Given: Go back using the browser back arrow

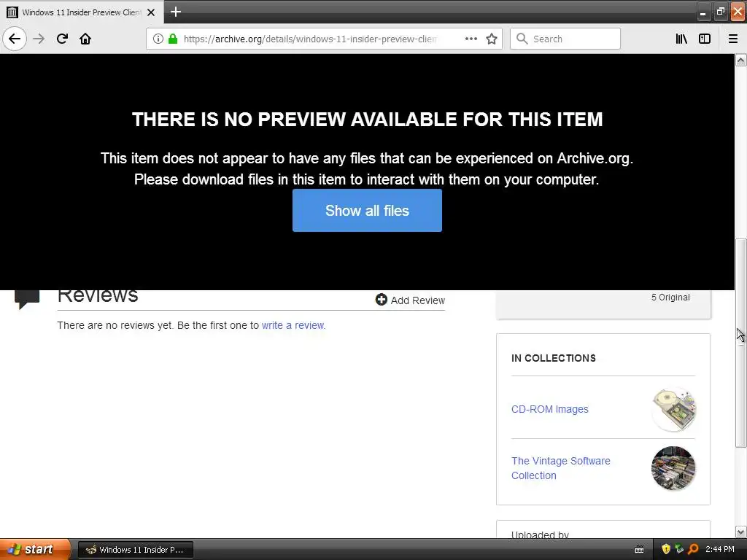Looking at the screenshot, I should tap(15, 39).
